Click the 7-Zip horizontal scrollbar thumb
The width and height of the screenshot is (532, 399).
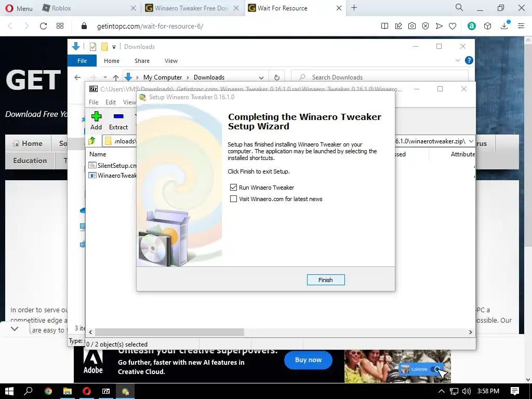(x=169, y=332)
